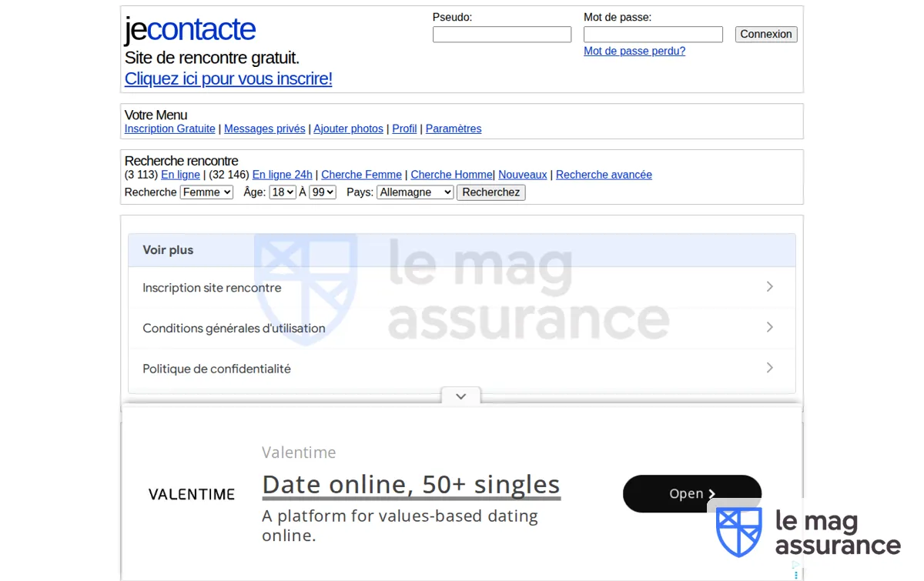Open 'Inscription site rencontre' row
Viewport: 924px width, 581px height.
pyautogui.click(x=461, y=288)
